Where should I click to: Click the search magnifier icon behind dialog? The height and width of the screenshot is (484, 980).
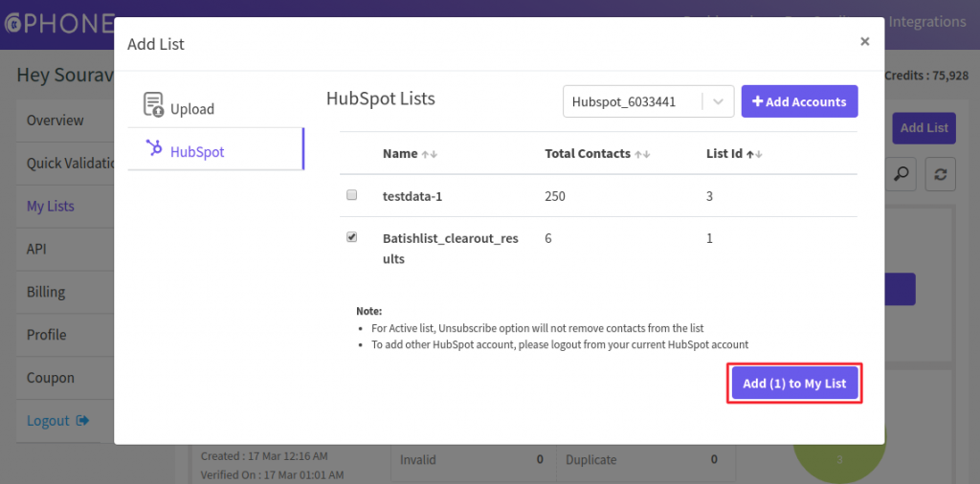point(902,174)
